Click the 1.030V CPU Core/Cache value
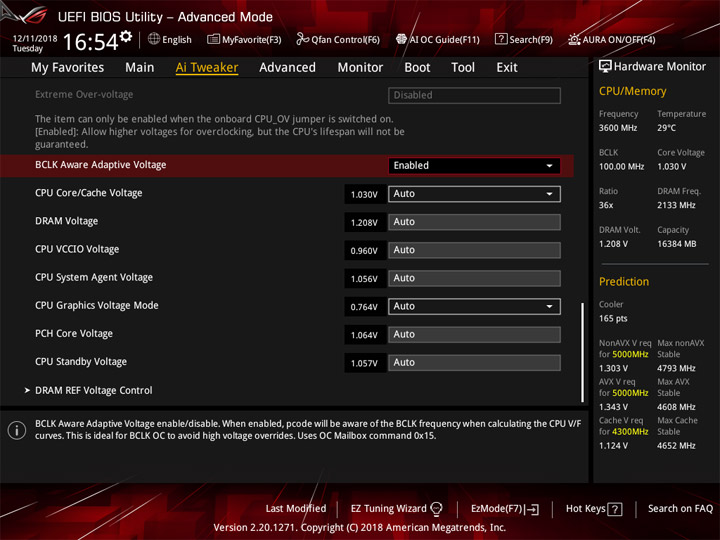The width and height of the screenshot is (720, 540). [364, 194]
